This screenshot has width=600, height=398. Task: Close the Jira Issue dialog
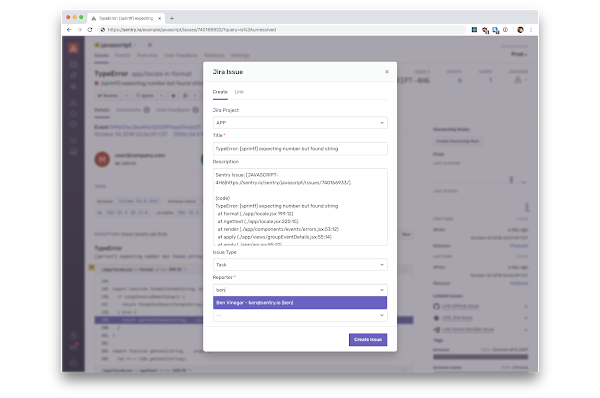[386, 72]
